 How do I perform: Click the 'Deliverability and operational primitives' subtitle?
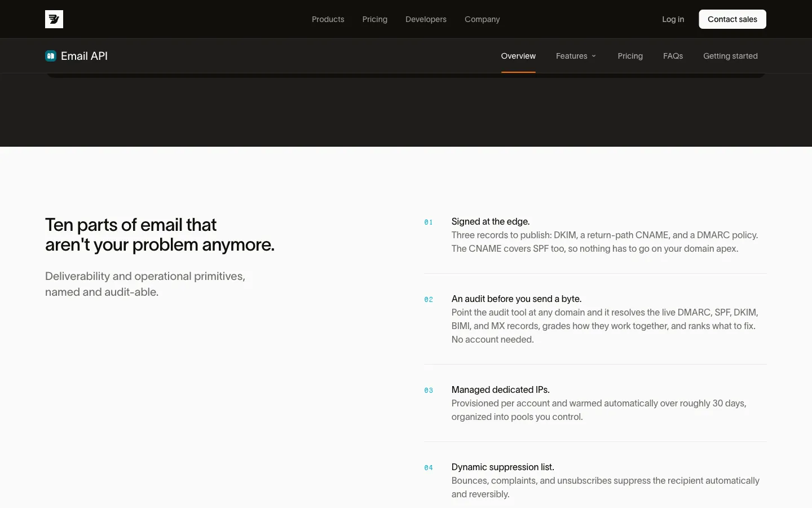click(x=145, y=284)
